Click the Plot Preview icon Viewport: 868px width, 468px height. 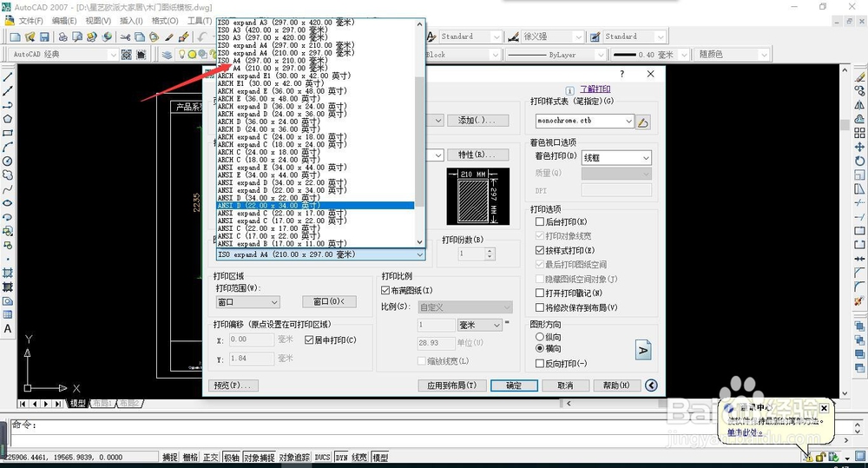[x=77, y=36]
